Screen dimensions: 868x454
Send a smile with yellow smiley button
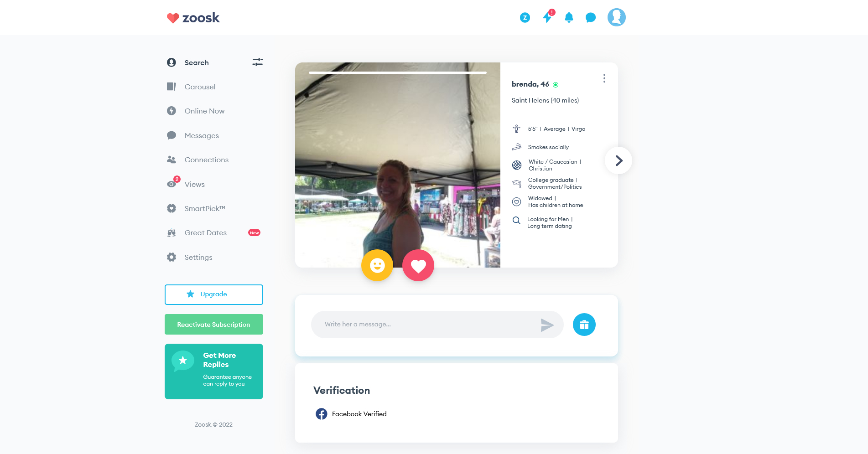377,265
